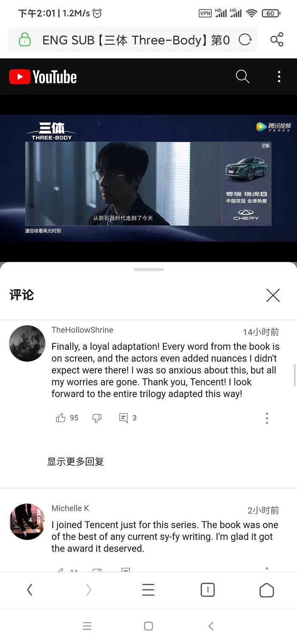This screenshot has height=644, width=297.
Task: Open more options for TheHollowShrine's comment
Action: tap(267, 418)
